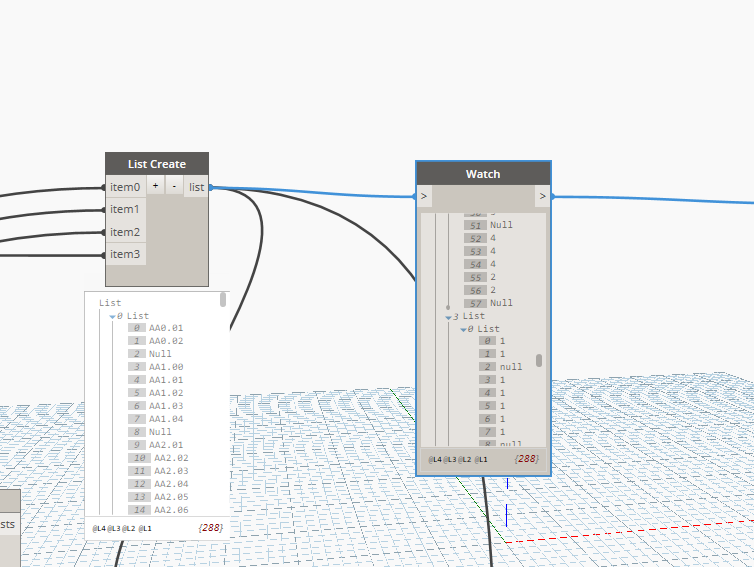Select index 53 row in Watch
The height and width of the screenshot is (567, 754).
pos(480,251)
